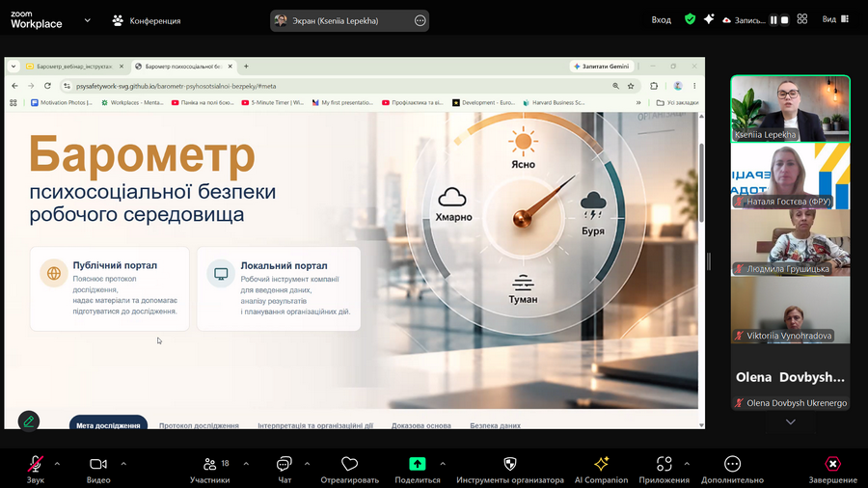Open the AI Companion sparkle icon

point(601,464)
